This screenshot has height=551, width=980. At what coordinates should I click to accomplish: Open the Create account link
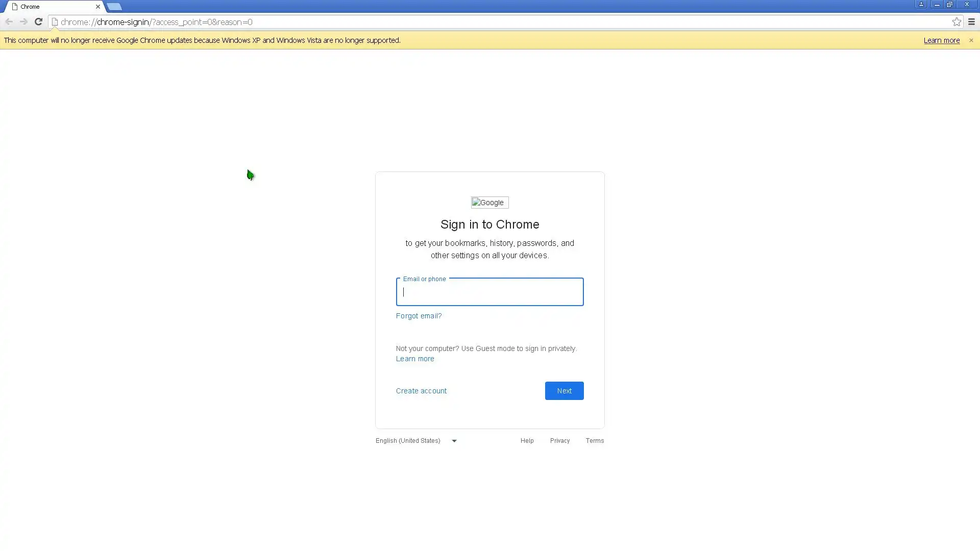[421, 390]
